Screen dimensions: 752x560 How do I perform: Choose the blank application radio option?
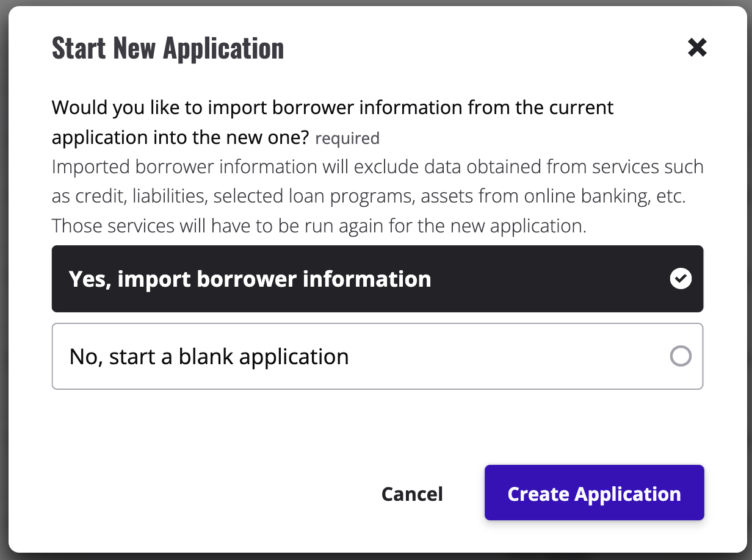(x=681, y=356)
